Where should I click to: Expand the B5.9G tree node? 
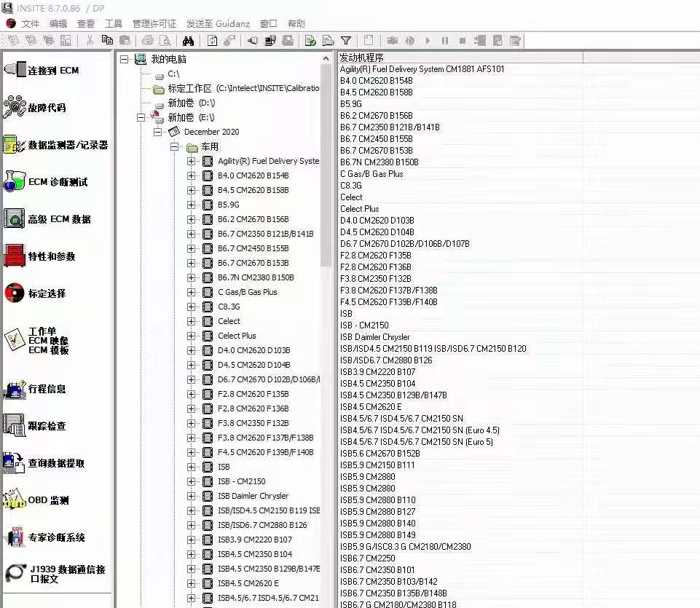[191, 205]
